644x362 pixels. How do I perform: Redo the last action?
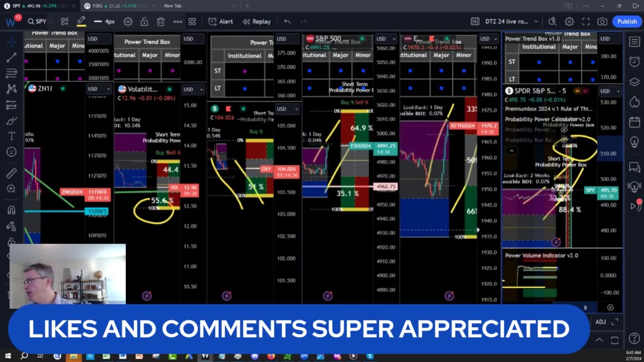[x=303, y=22]
